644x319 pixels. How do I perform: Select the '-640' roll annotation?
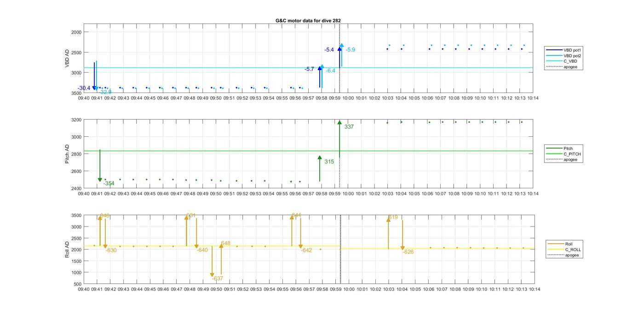pyautogui.click(x=202, y=250)
